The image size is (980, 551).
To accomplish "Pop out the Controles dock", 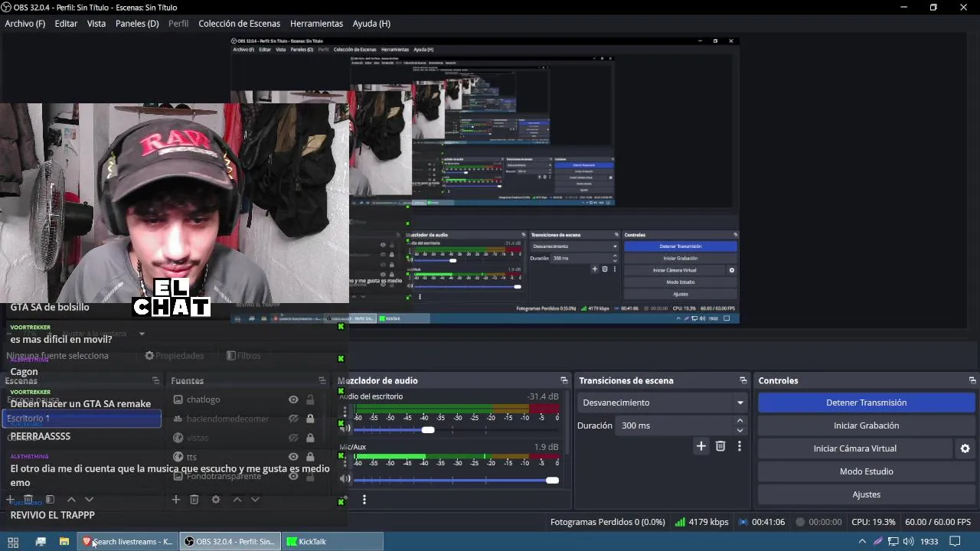I will [972, 380].
